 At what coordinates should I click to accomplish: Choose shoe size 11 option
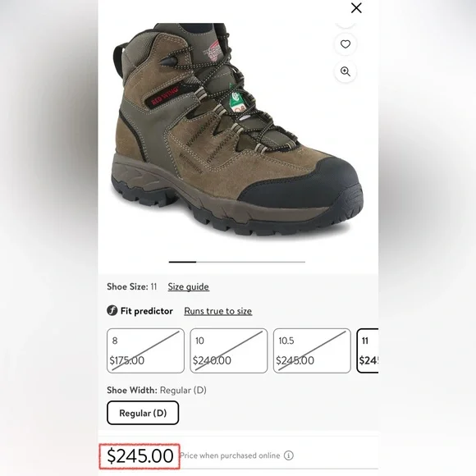(368, 350)
